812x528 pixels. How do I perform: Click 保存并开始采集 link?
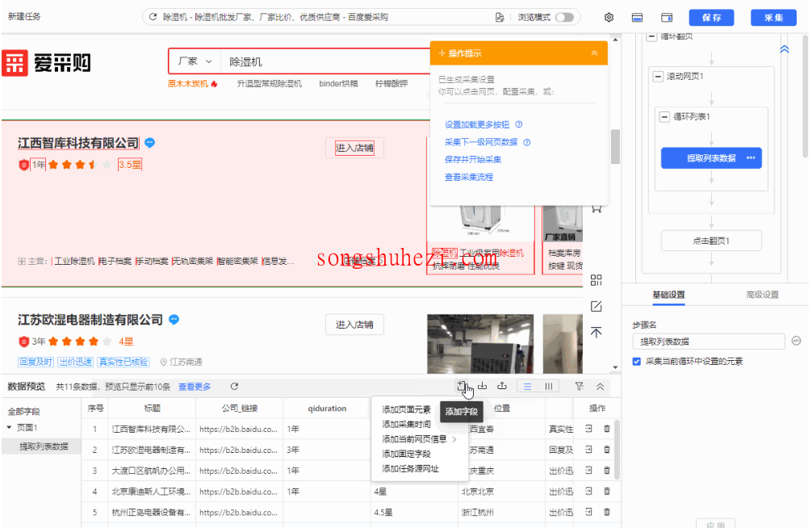pos(473,159)
